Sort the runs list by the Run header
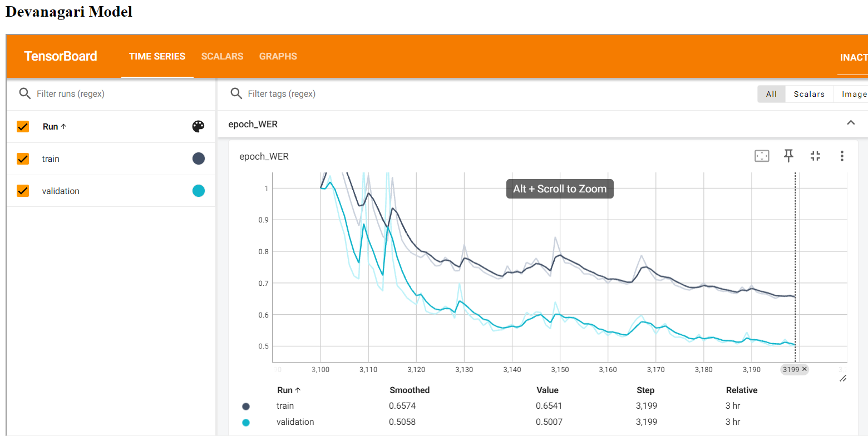The height and width of the screenshot is (436, 868). [54, 127]
